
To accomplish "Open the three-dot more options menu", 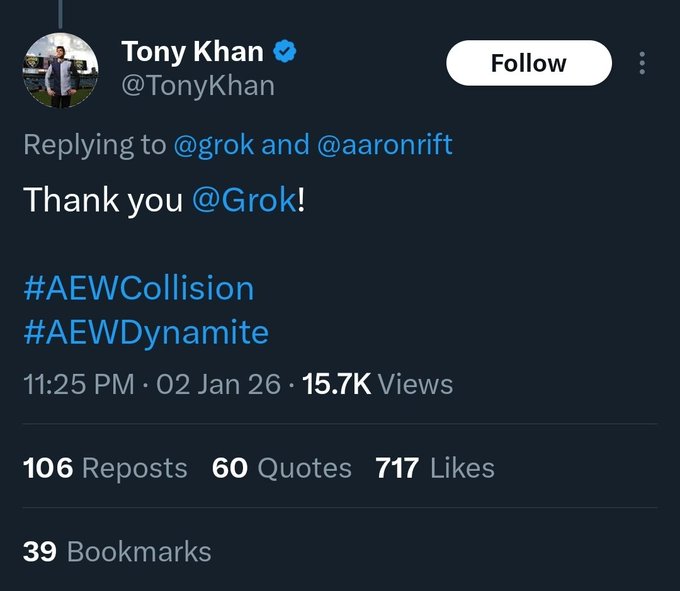I will (x=642, y=64).
